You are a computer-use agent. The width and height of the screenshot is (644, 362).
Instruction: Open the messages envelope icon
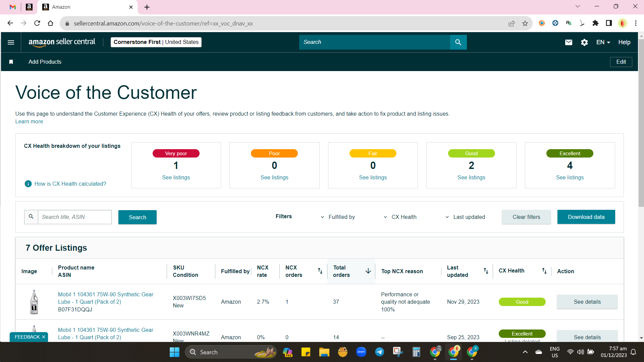[x=569, y=42]
